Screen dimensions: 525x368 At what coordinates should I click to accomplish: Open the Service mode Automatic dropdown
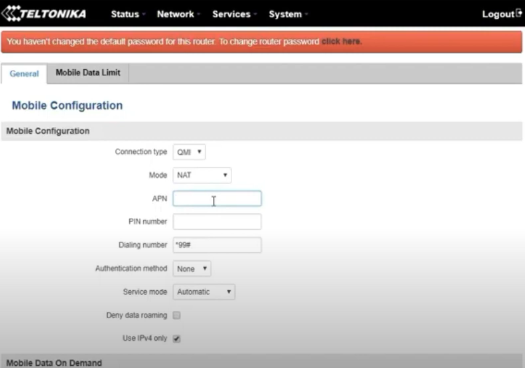204,292
